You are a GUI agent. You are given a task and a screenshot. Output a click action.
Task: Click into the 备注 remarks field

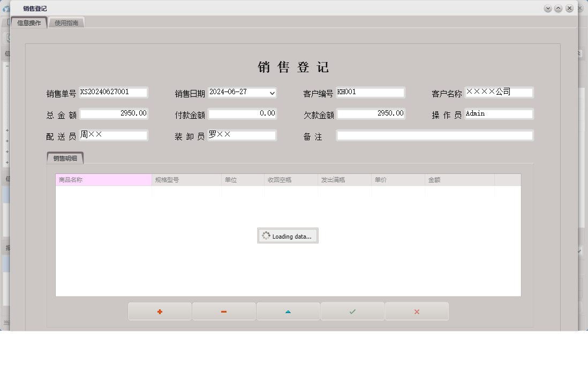[434, 135]
